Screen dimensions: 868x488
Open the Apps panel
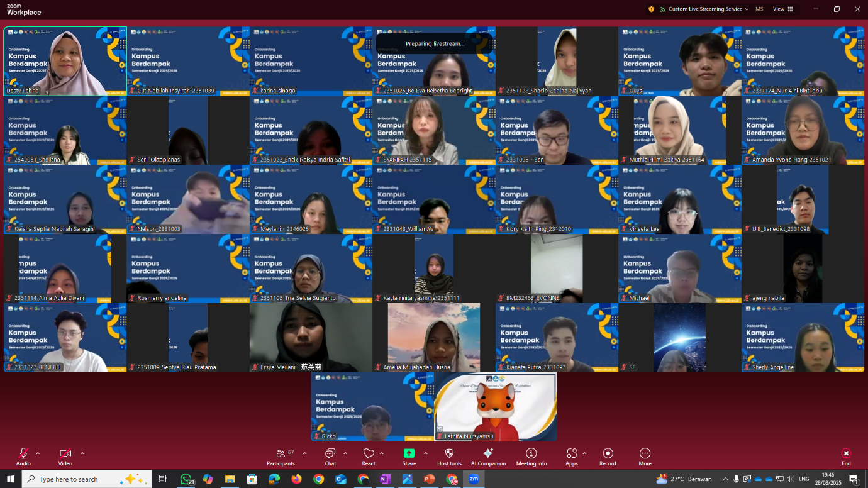571,457
